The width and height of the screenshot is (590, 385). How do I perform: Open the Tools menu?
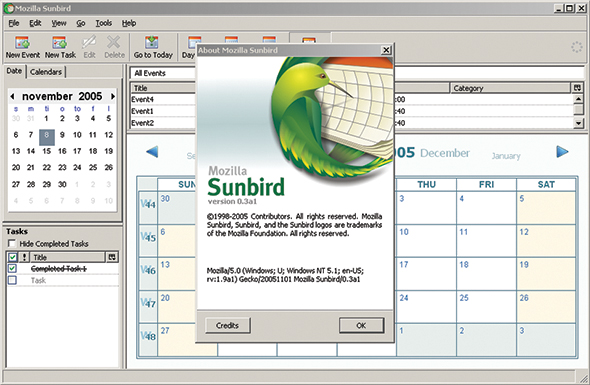103,23
